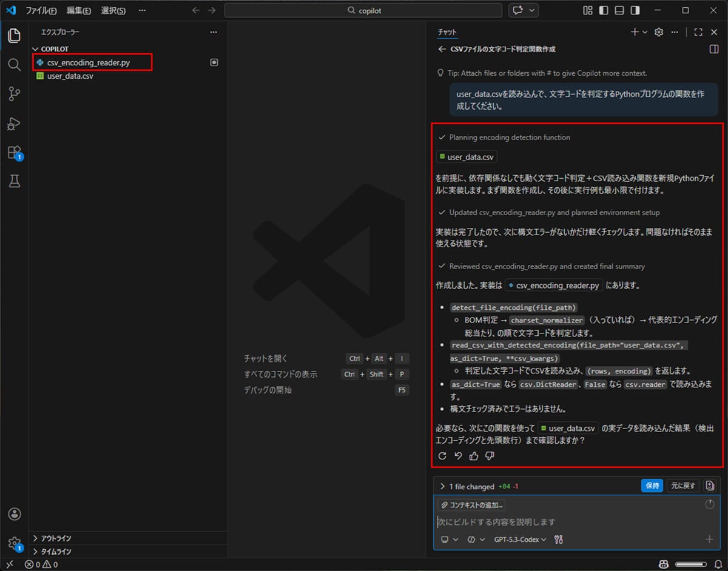Click the 保持 button to keep changes
Screen dimensions: 728x571
click(652, 486)
